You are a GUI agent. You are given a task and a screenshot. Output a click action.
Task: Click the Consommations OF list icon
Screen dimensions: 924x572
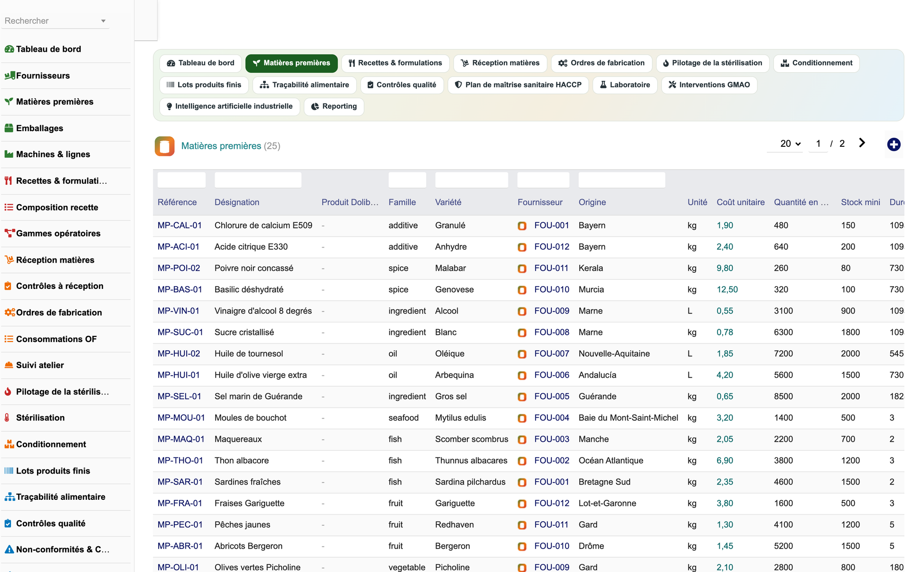coord(9,339)
